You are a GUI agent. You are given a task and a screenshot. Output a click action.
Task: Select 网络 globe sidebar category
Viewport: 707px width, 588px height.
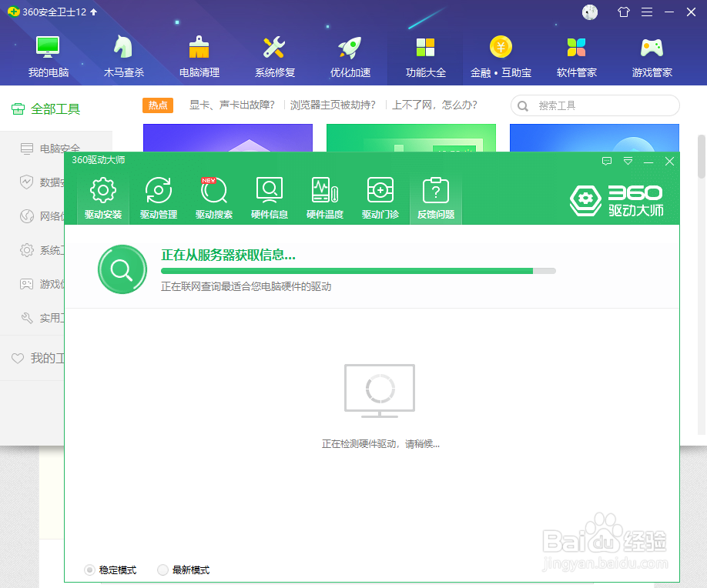click(x=42, y=216)
